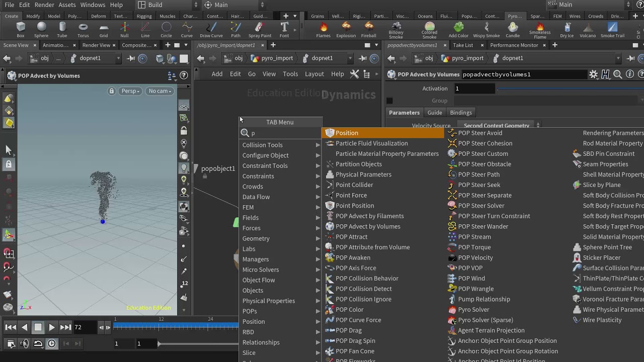This screenshot has width=644, height=362.
Task: Click the Circle shelf tool
Action: [x=166, y=30]
